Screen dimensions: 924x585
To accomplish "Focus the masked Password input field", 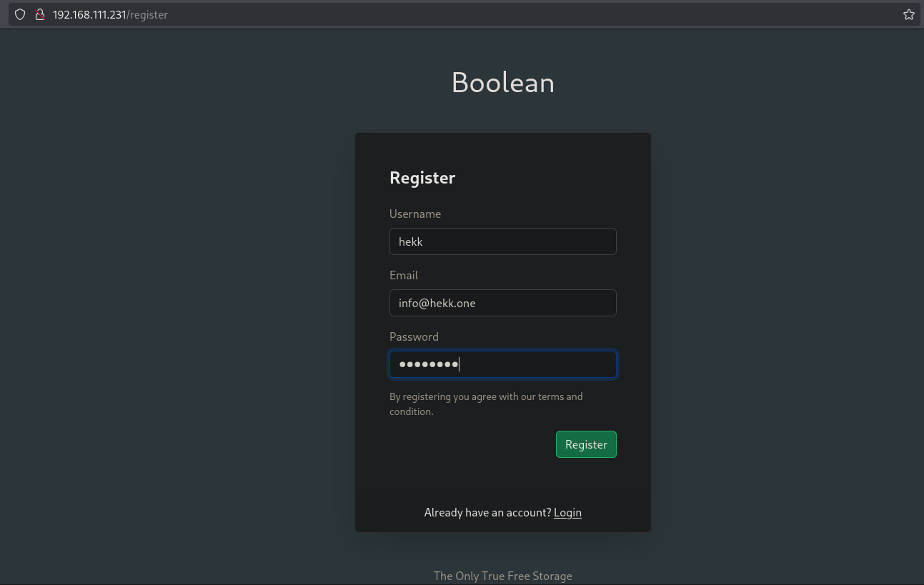I will pyautogui.click(x=502, y=364).
